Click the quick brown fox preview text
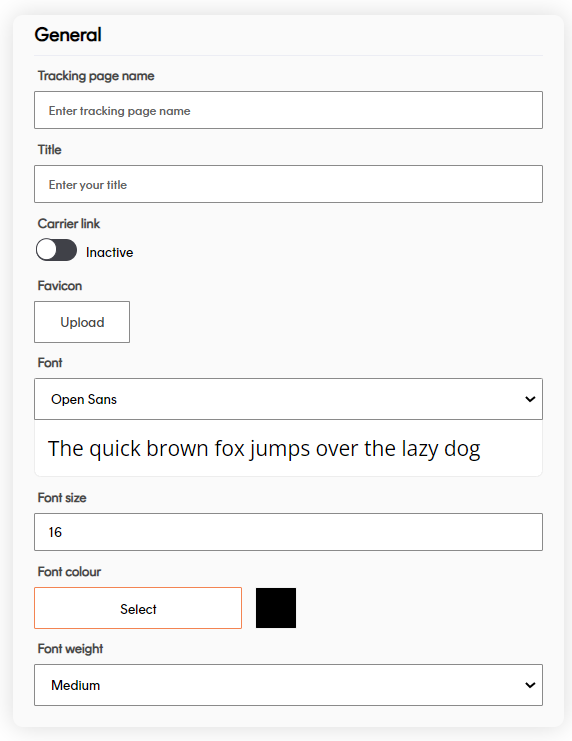 pos(264,448)
